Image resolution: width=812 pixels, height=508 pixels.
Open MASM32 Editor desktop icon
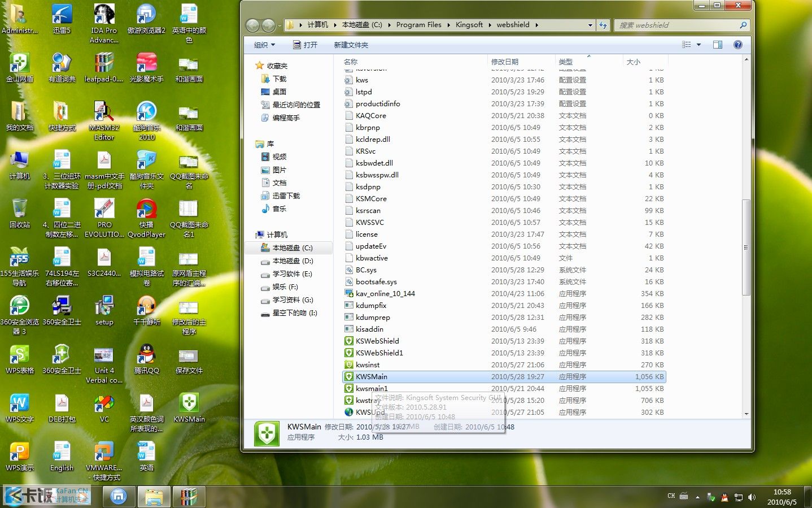(x=104, y=121)
